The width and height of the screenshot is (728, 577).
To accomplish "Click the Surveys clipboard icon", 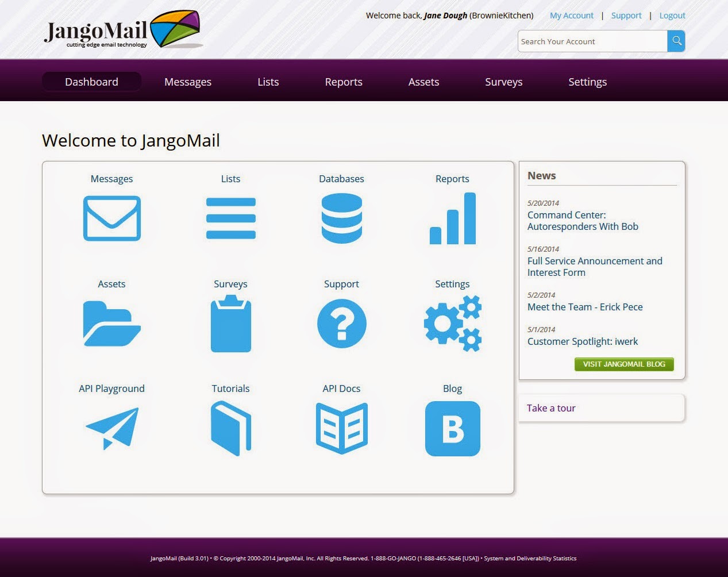I will pyautogui.click(x=231, y=324).
